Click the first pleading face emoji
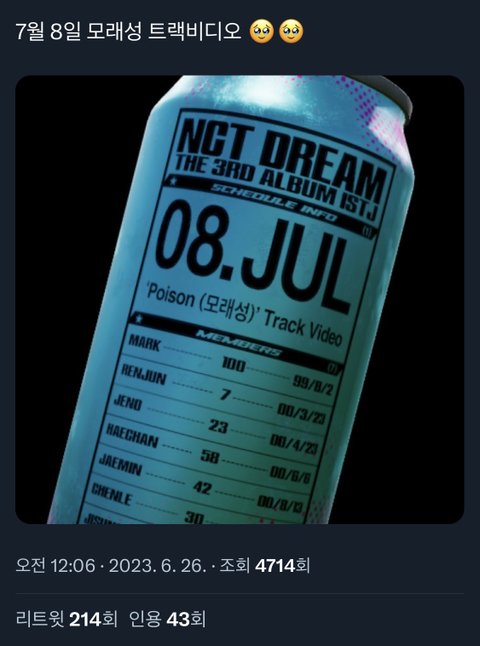The image size is (480, 646). [x=262, y=32]
